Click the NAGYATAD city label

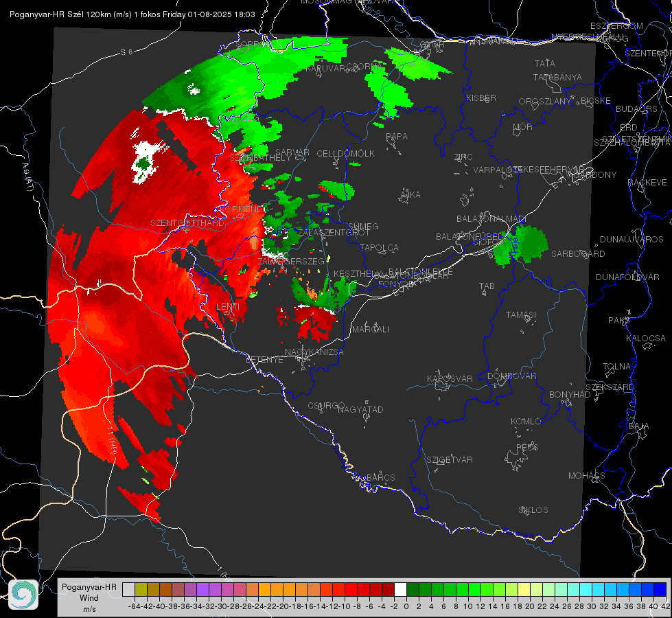click(x=360, y=409)
